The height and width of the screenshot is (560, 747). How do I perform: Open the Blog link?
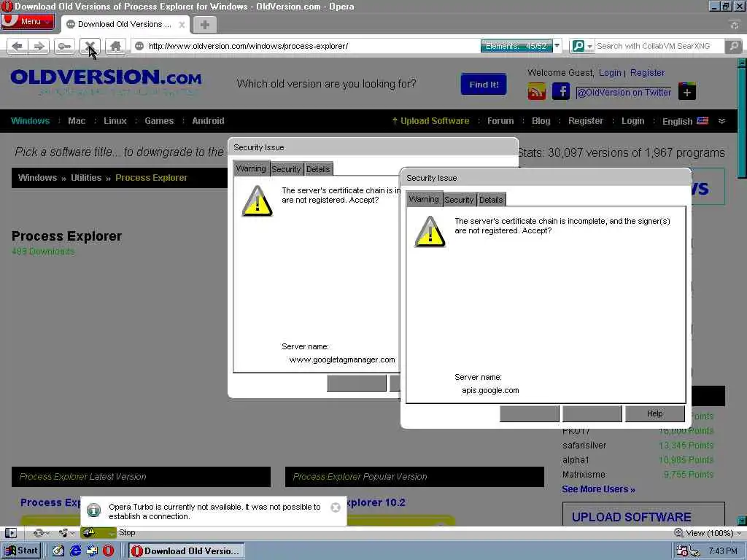pos(541,121)
